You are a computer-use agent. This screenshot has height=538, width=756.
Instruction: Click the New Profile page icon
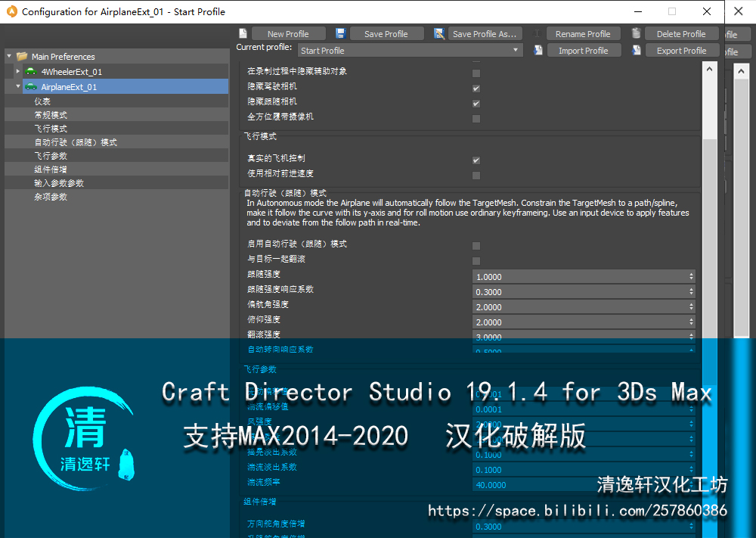coord(243,33)
